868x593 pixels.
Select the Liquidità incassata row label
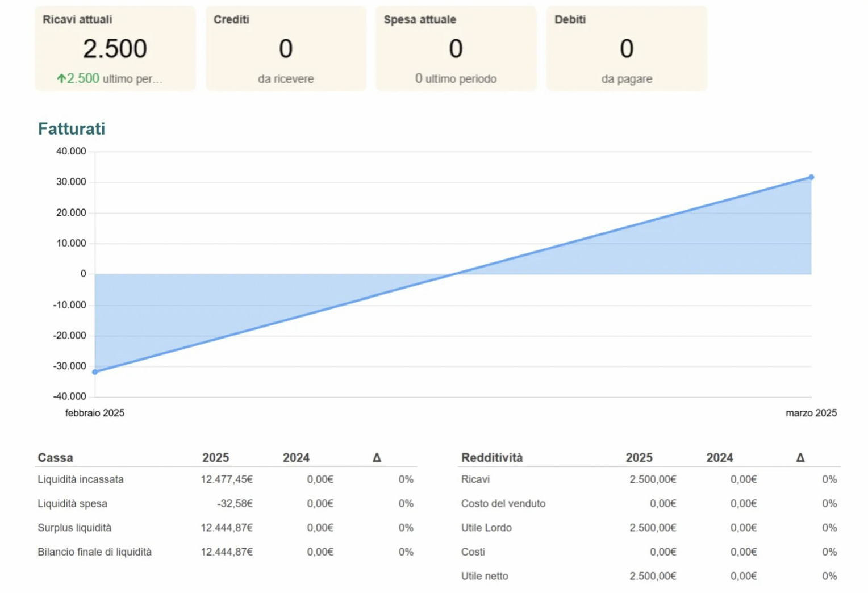coord(81,479)
